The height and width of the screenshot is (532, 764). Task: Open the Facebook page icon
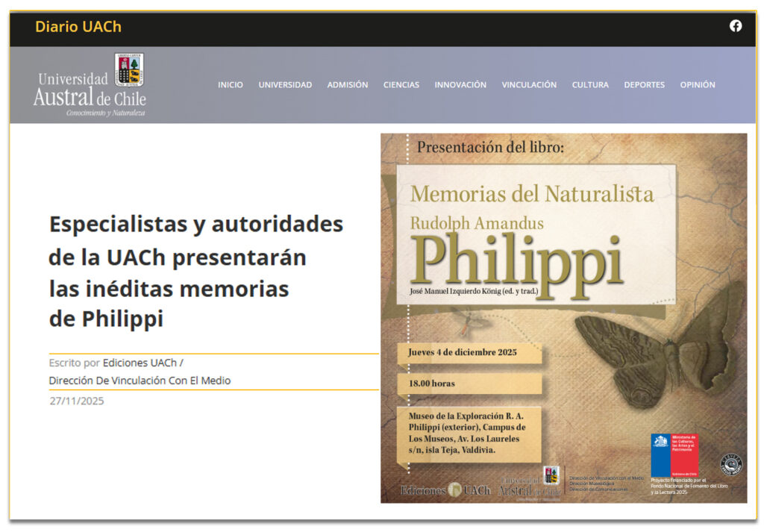[x=736, y=26]
